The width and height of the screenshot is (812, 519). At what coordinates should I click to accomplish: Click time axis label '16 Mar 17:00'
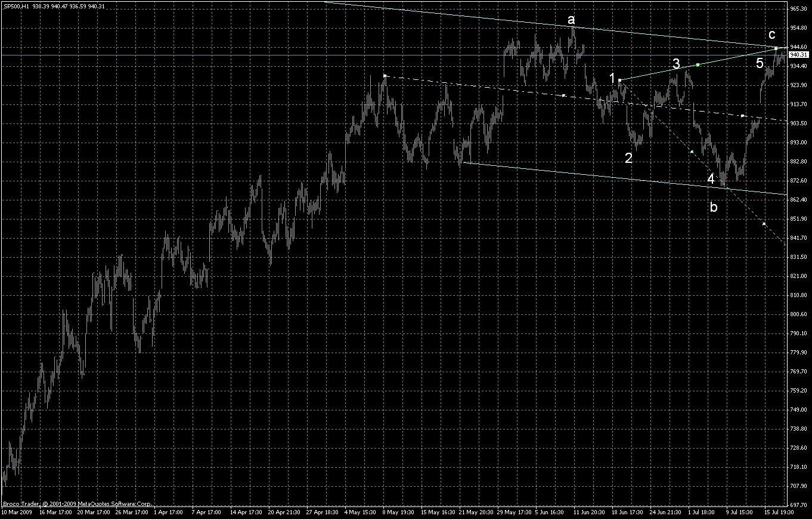pyautogui.click(x=55, y=512)
